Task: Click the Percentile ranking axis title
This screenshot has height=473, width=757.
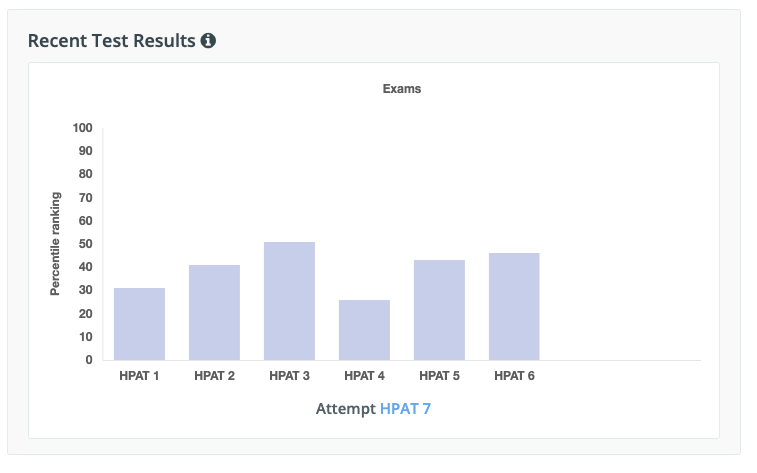Action: point(56,244)
